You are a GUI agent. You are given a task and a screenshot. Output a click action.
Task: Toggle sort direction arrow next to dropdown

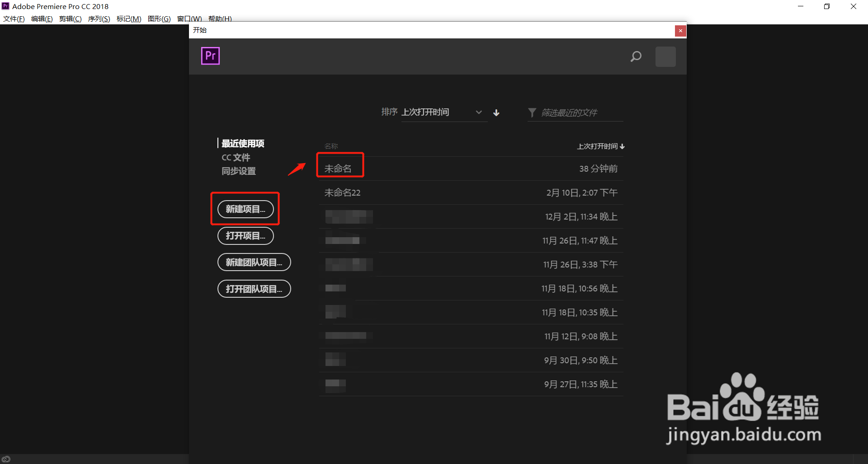tap(496, 112)
